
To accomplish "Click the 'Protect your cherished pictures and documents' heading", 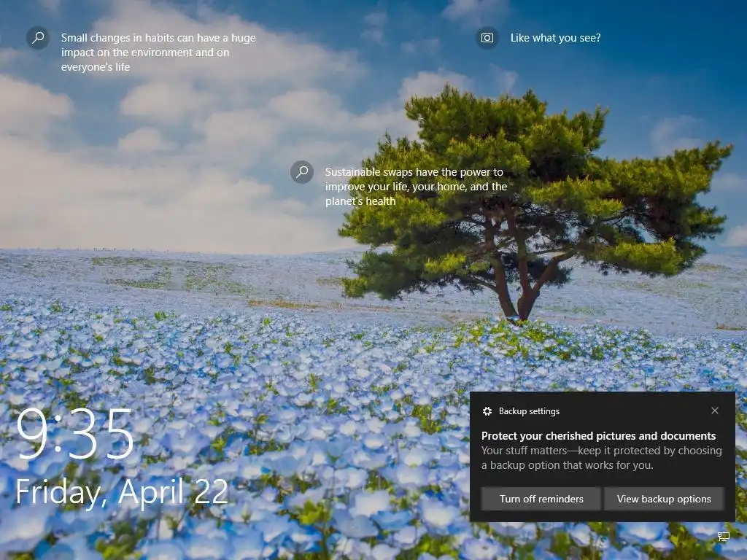I will coord(598,436).
